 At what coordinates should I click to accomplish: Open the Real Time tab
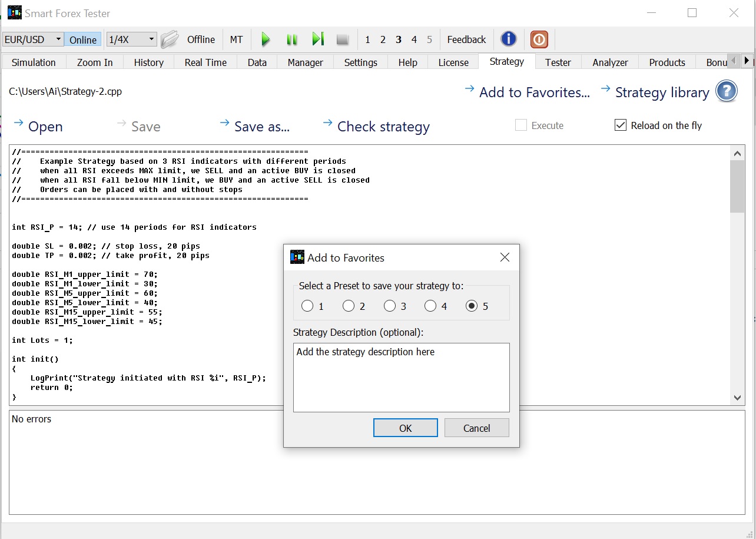click(205, 62)
